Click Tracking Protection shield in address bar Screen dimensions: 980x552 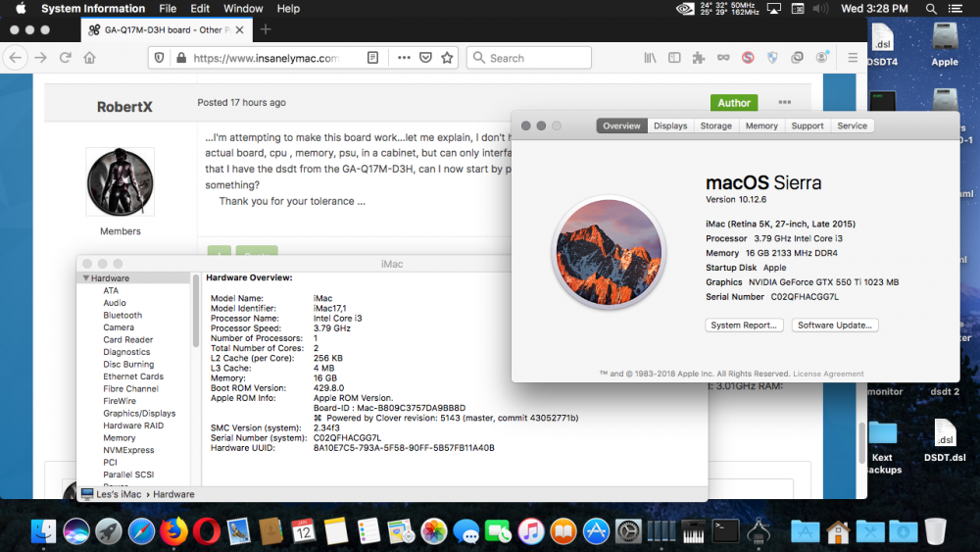pos(160,58)
